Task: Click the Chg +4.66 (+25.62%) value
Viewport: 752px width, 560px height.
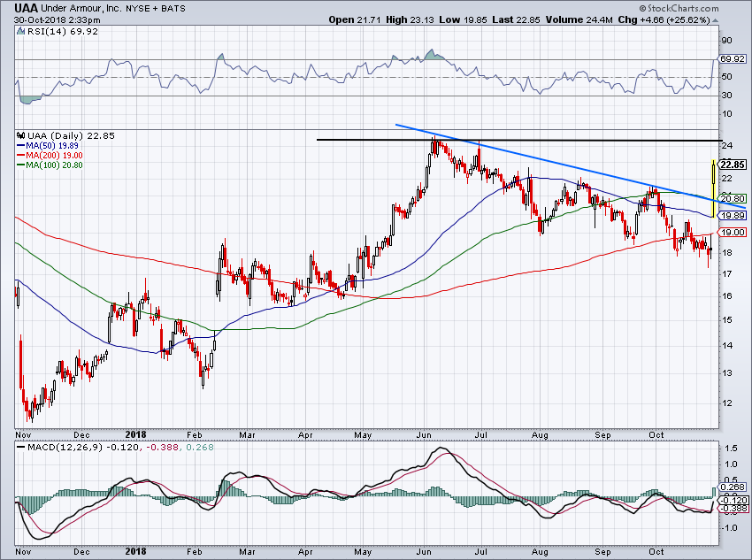Action: click(664, 20)
